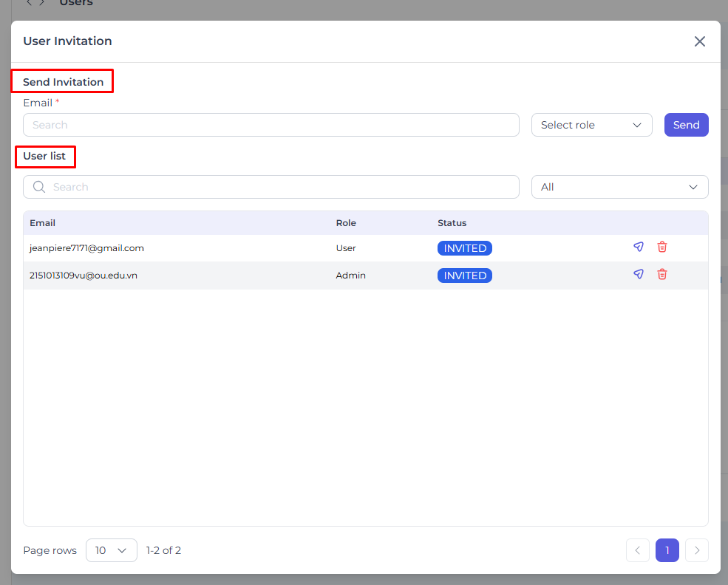Navigate back using Users page arrow
Screen dimensions: 728x585
click(x=29, y=2)
